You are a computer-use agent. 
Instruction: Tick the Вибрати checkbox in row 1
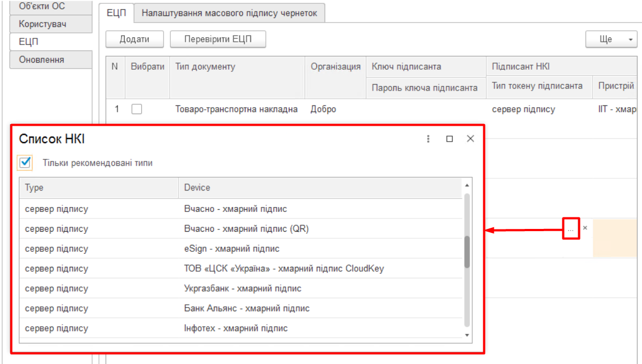[x=137, y=109]
